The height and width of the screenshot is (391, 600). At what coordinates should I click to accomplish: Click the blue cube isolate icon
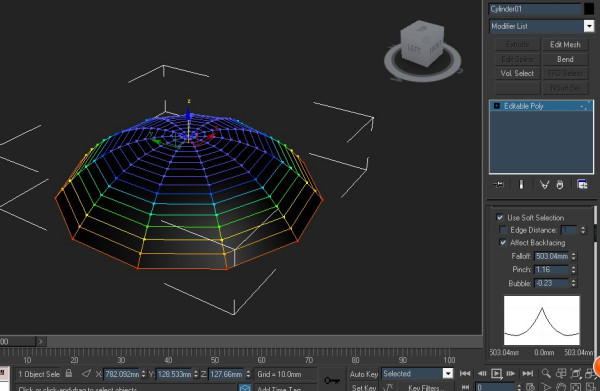pyautogui.click(x=245, y=388)
